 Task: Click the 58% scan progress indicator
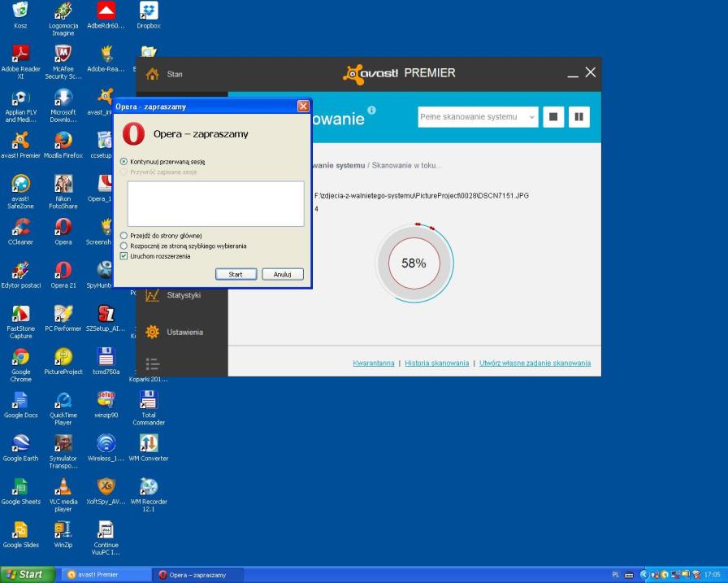[414, 263]
